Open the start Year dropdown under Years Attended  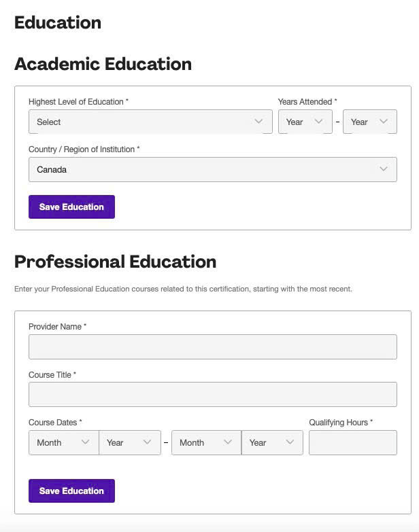pos(305,122)
